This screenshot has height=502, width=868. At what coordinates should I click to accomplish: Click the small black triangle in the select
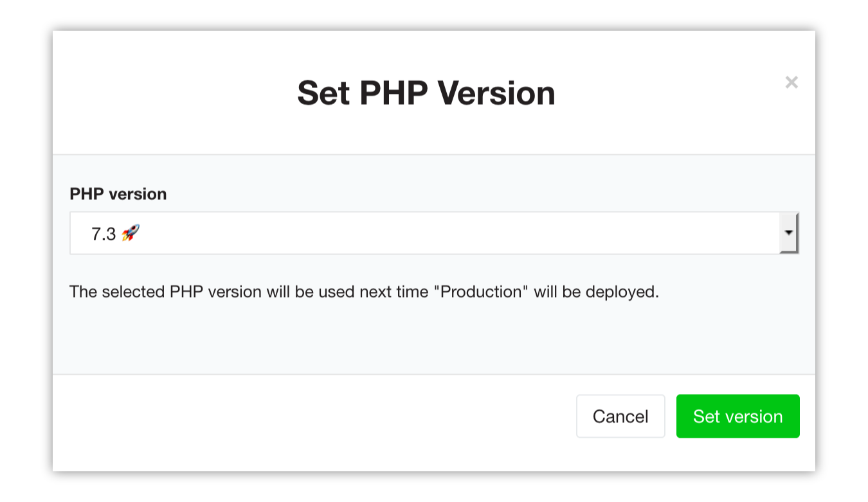788,233
